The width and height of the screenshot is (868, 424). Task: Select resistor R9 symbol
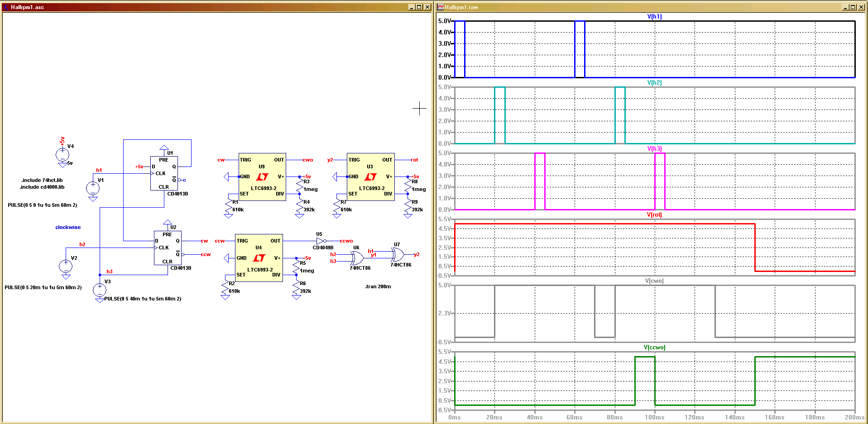pos(408,207)
